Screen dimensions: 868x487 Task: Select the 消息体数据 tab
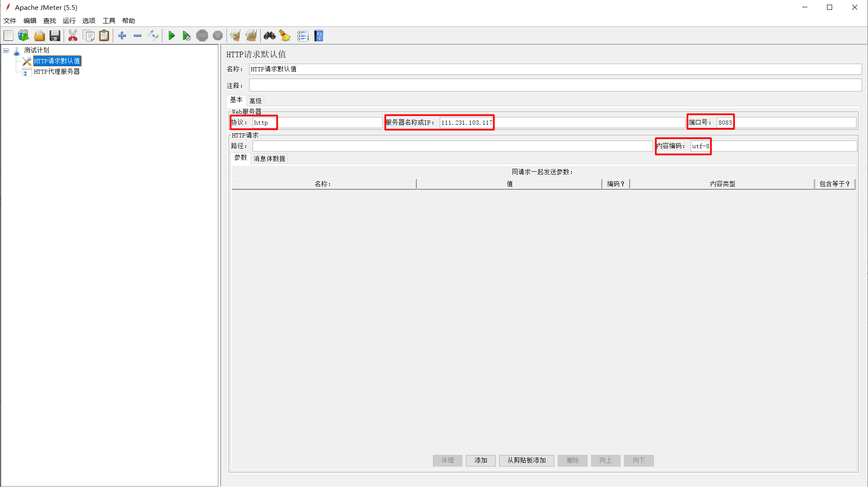269,159
